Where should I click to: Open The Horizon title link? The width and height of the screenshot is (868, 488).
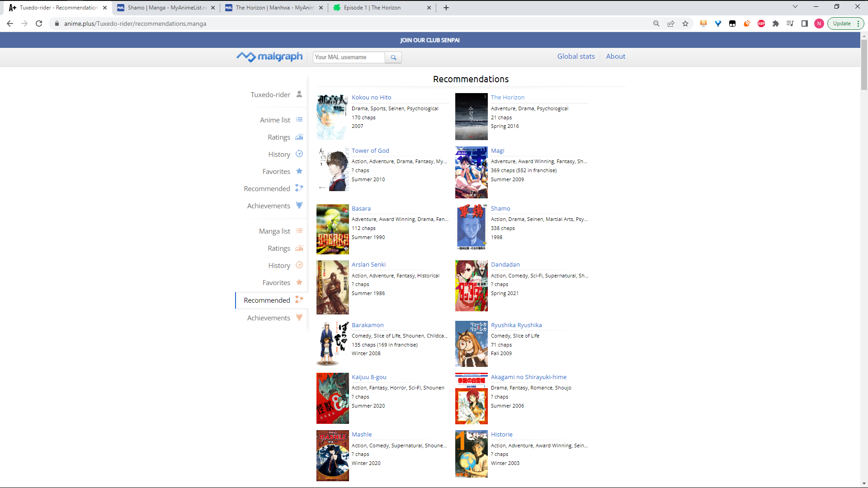(x=508, y=97)
